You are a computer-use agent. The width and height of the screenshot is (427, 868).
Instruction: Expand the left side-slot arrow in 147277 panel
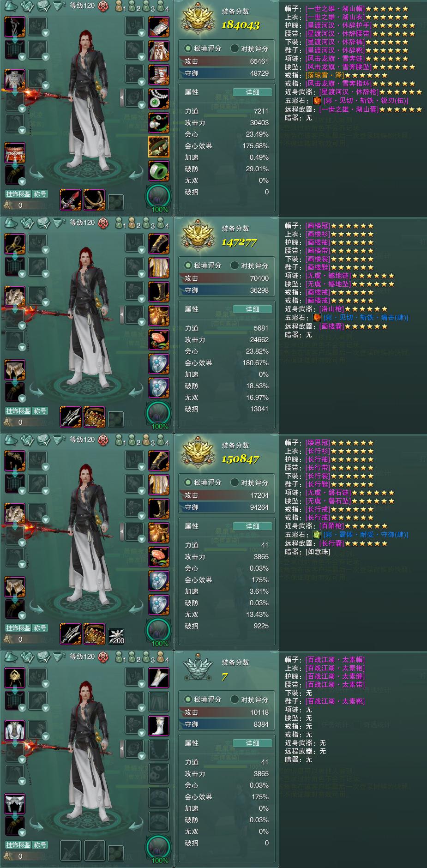(122, 315)
